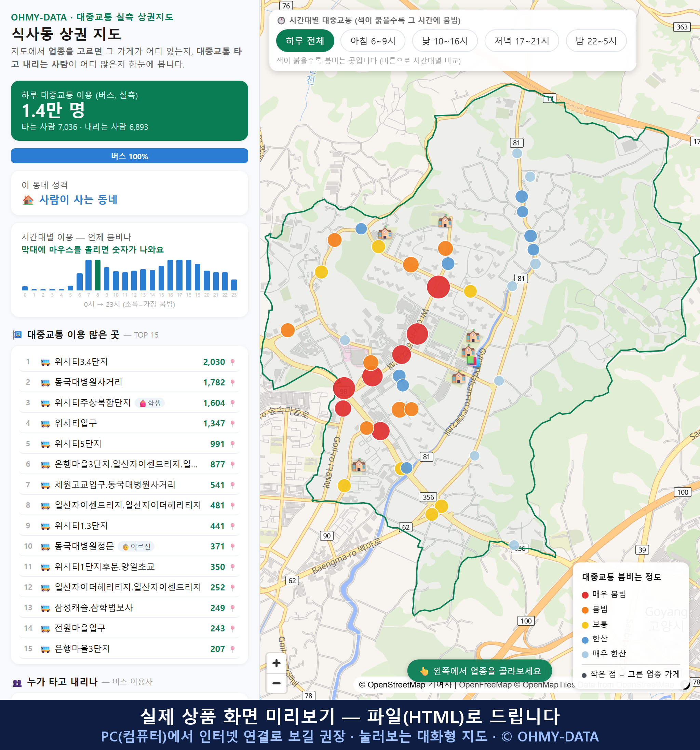Click the pin icon next to 위시티3.4단지
700x750 pixels.
pos(232,362)
